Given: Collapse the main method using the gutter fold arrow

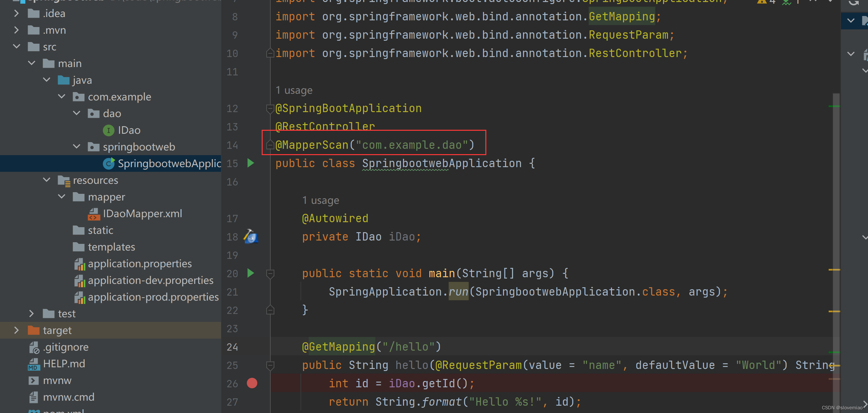Looking at the screenshot, I should 270,274.
